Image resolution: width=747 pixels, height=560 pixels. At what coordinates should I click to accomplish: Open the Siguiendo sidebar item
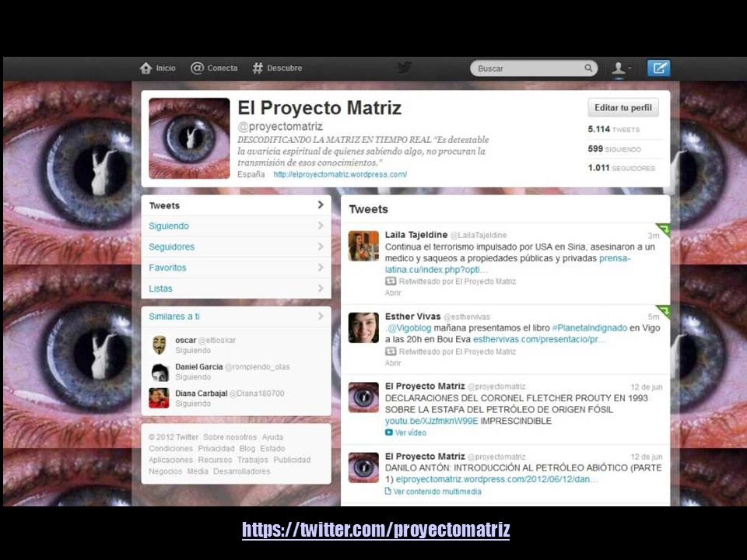coord(236,226)
